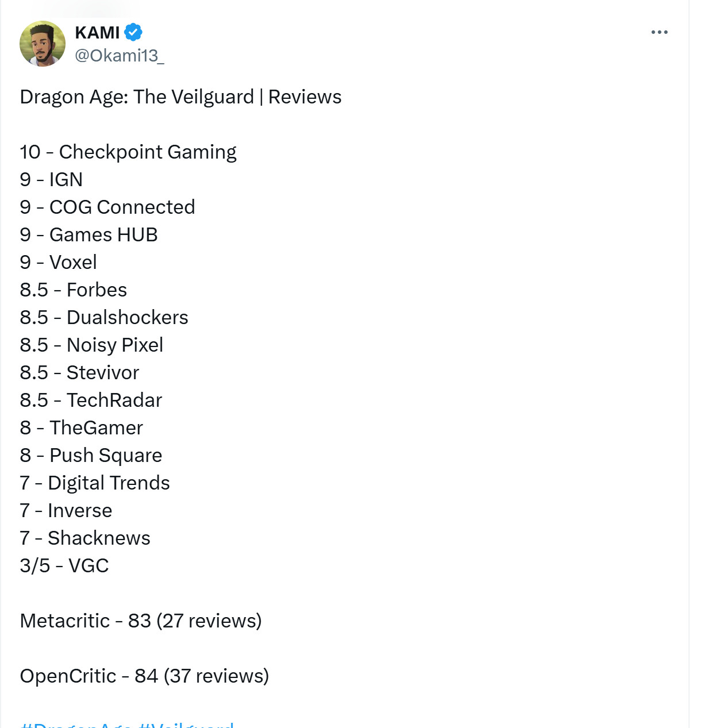
Task: Click the Push Square score line
Action: (91, 456)
